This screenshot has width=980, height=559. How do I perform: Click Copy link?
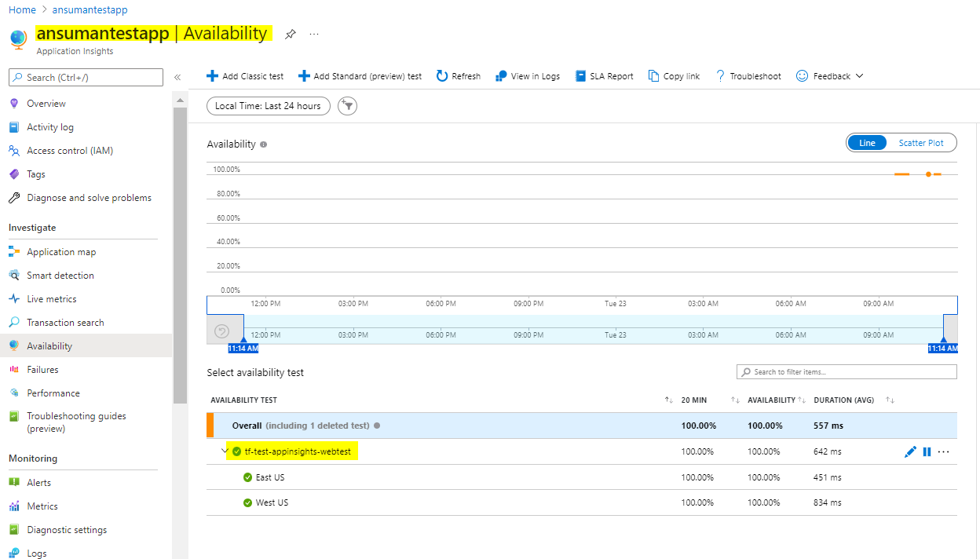(674, 76)
